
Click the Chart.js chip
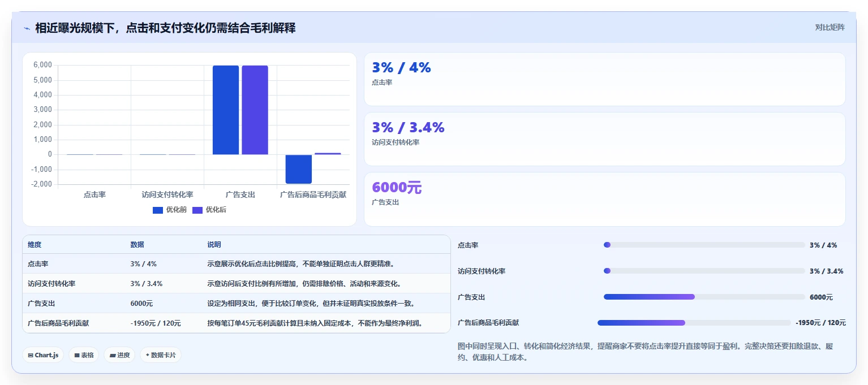[x=43, y=355]
